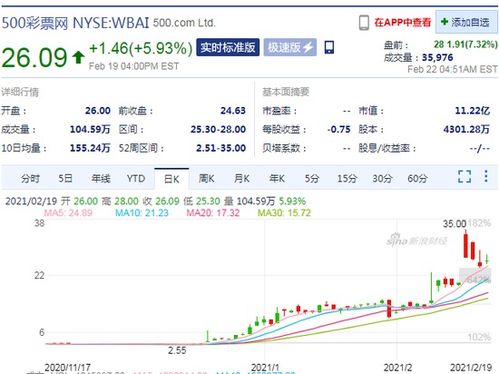Click the lightning icon in 极速版 button

[308, 47]
